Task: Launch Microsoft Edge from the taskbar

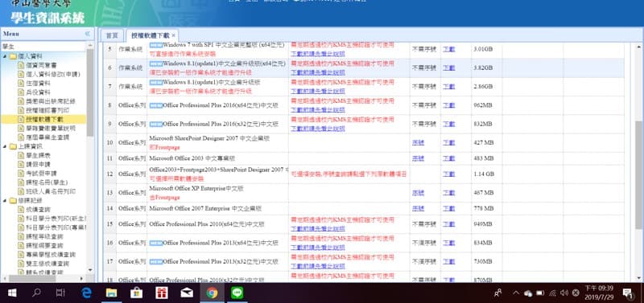Action: pyautogui.click(x=86, y=293)
